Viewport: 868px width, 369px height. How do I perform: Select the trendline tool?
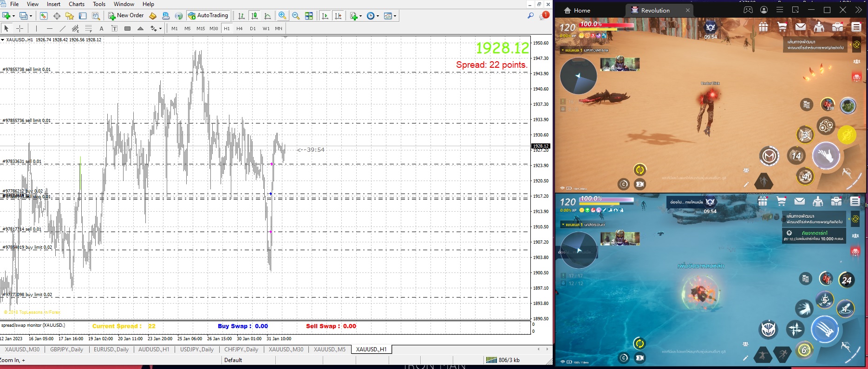[63, 28]
